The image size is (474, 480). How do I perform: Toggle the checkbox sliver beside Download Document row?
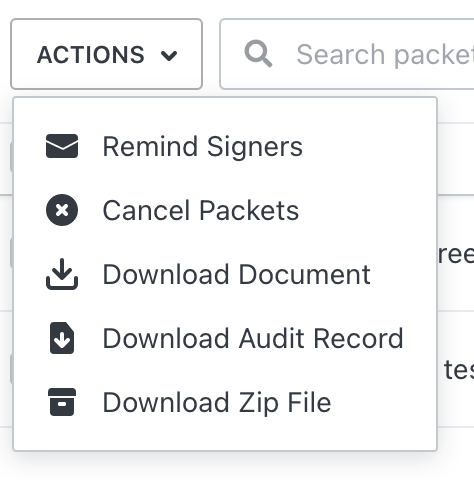click(x=11, y=253)
